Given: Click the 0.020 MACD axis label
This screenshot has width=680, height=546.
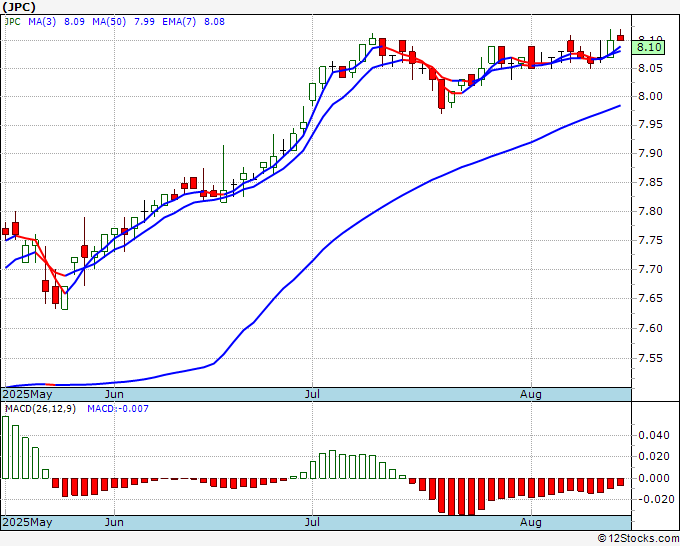Looking at the screenshot, I should pyautogui.click(x=654, y=456).
